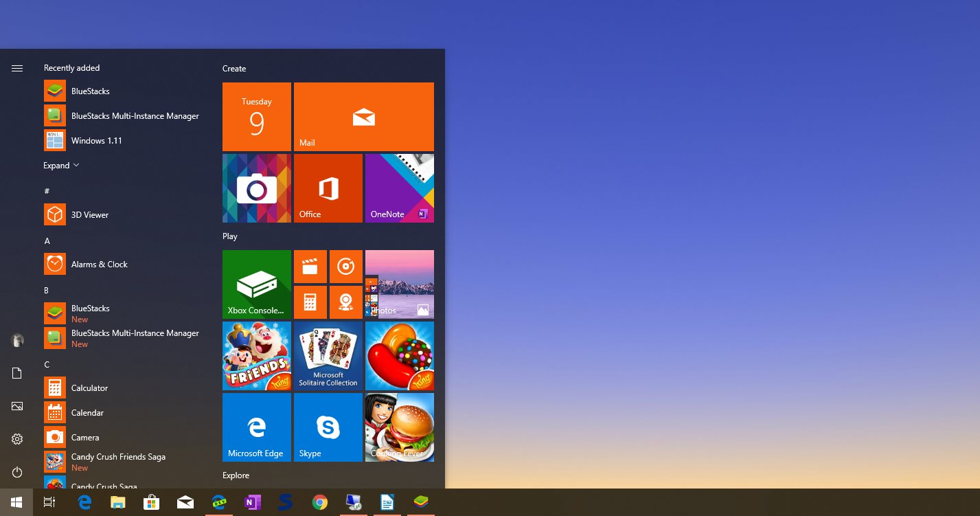Open the Microsoft Edge tile

coord(257,427)
